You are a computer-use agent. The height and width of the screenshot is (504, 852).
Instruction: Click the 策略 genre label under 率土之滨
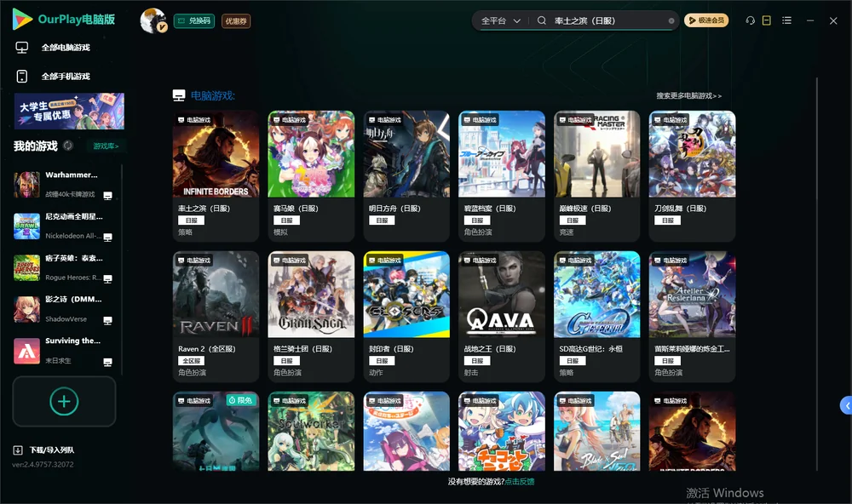click(185, 232)
